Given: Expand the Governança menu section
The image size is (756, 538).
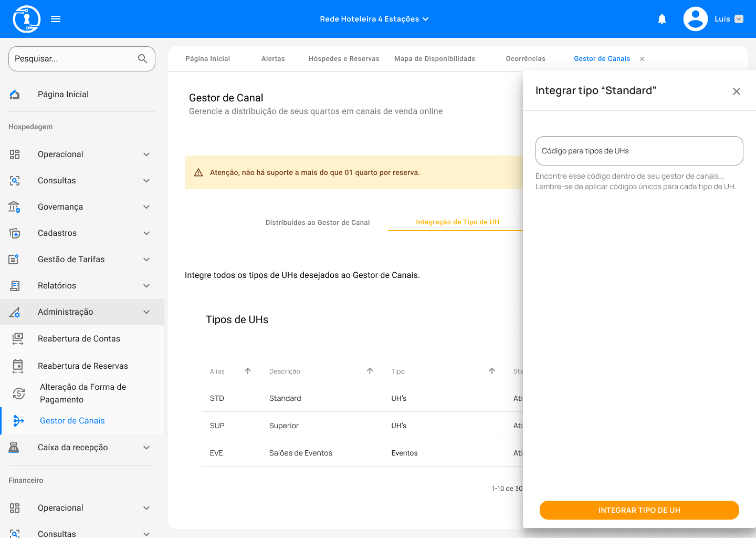Looking at the screenshot, I should 146,207.
